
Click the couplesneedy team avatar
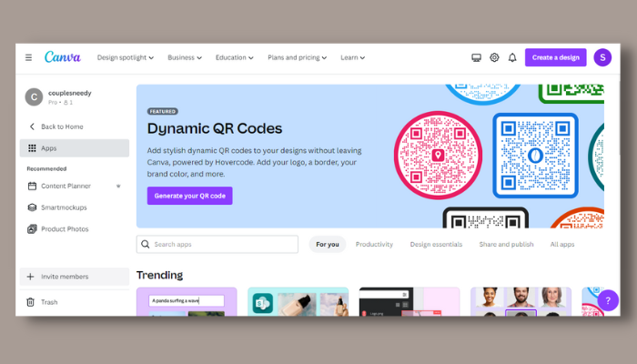(x=34, y=97)
